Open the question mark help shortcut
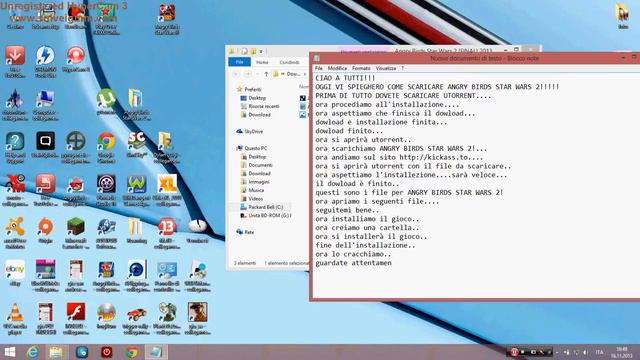This screenshot has height=360, width=640. (x=15, y=147)
